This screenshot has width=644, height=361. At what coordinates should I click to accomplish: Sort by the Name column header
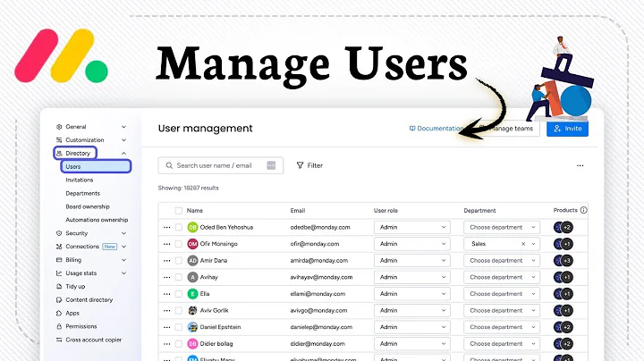click(195, 211)
